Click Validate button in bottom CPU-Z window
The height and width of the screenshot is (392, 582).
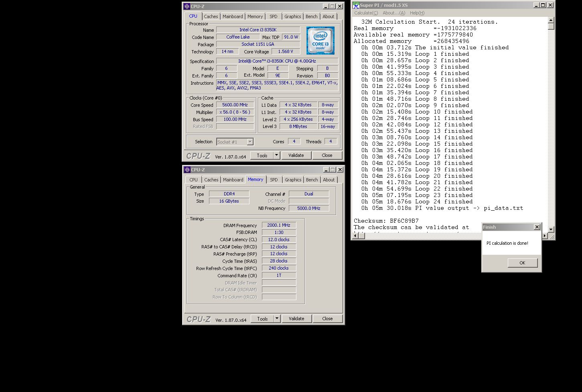tap(296, 319)
